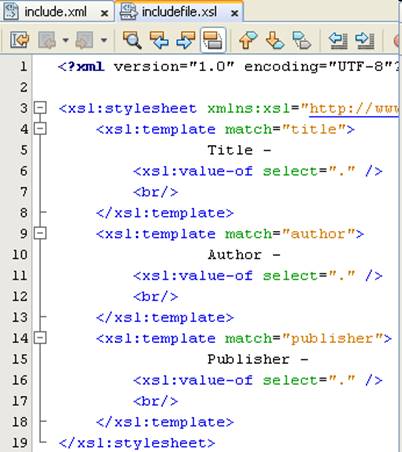The height and width of the screenshot is (452, 402).
Task: Click </xsl:template> on line 13
Action: (x=165, y=318)
